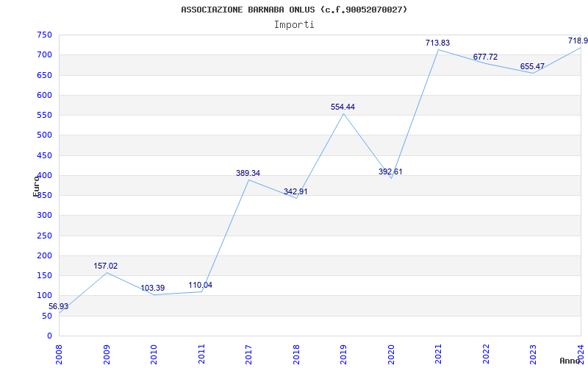Screen dimensions: 588x368
Task: Select data label 103.39
Action: (x=153, y=288)
